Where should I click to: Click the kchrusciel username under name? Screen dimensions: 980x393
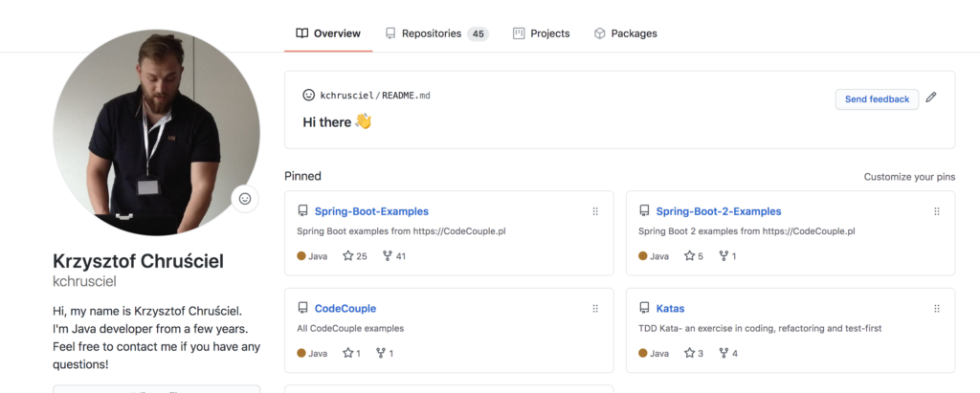pos(85,282)
